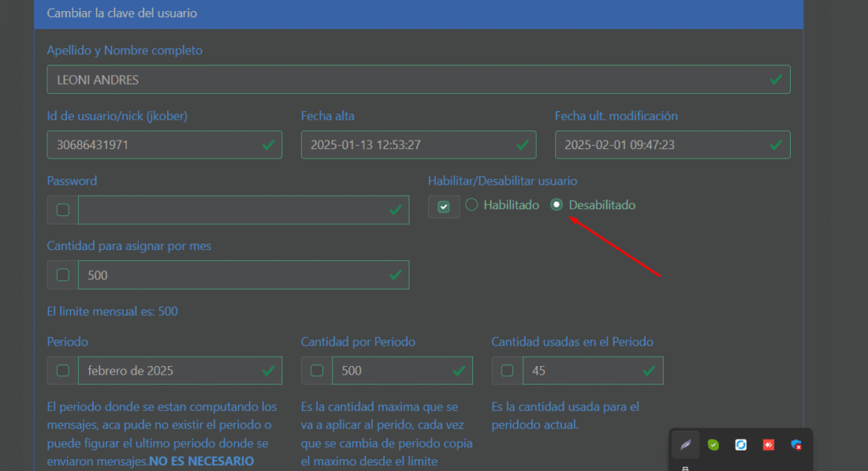Click the checkmark in Fecha ult. modificación field
This screenshot has width=868, height=471.
pyautogui.click(x=776, y=145)
